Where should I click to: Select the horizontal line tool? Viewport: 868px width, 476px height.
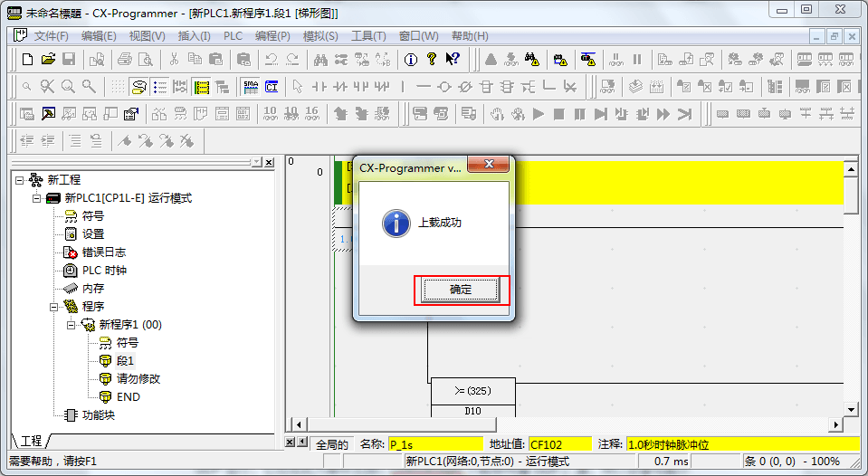(x=424, y=87)
